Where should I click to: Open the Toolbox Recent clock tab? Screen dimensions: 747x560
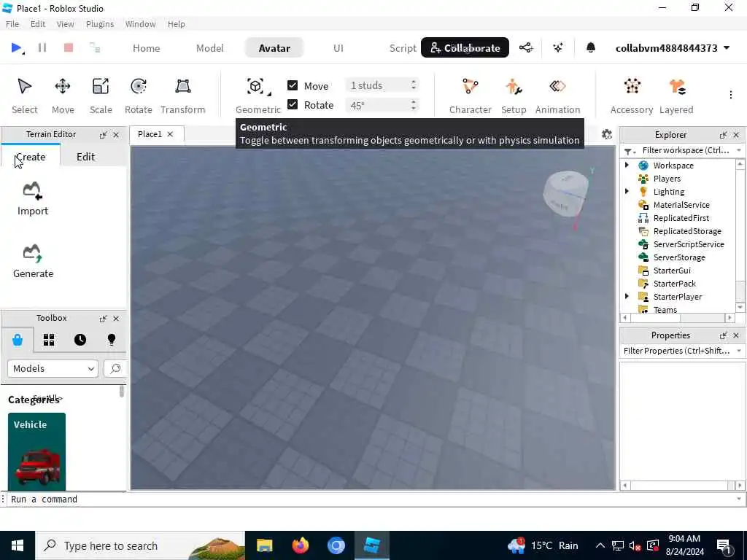click(80, 340)
